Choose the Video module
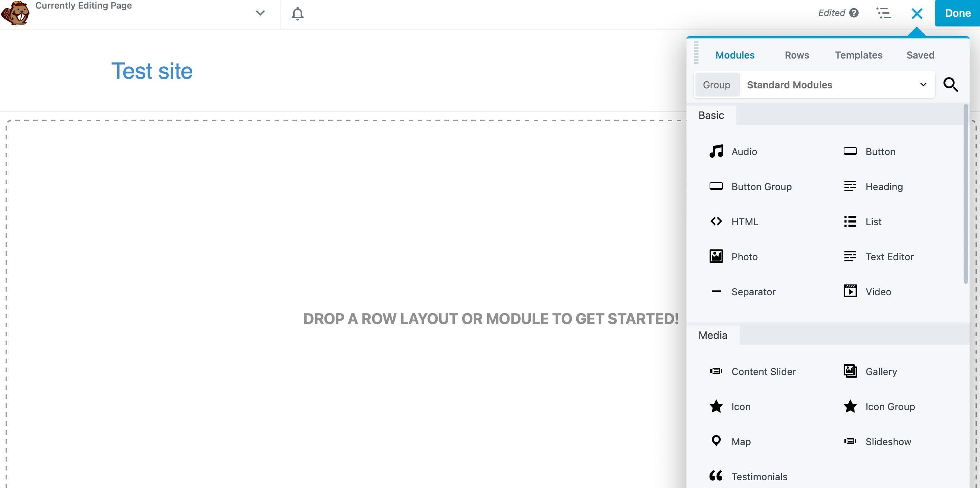The image size is (980, 488). point(878,292)
